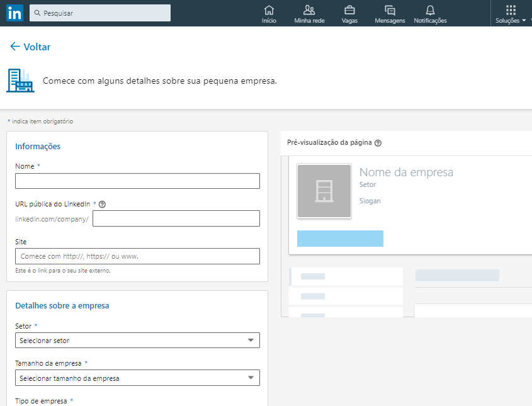Click the search magnifier icon
Image resolution: width=532 pixels, height=406 pixels.
click(37, 13)
